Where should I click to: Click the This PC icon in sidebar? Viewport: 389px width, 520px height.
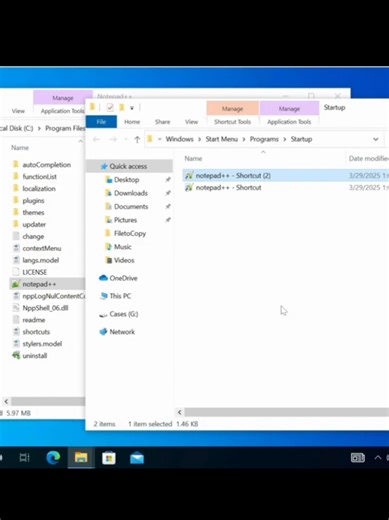pos(104,296)
